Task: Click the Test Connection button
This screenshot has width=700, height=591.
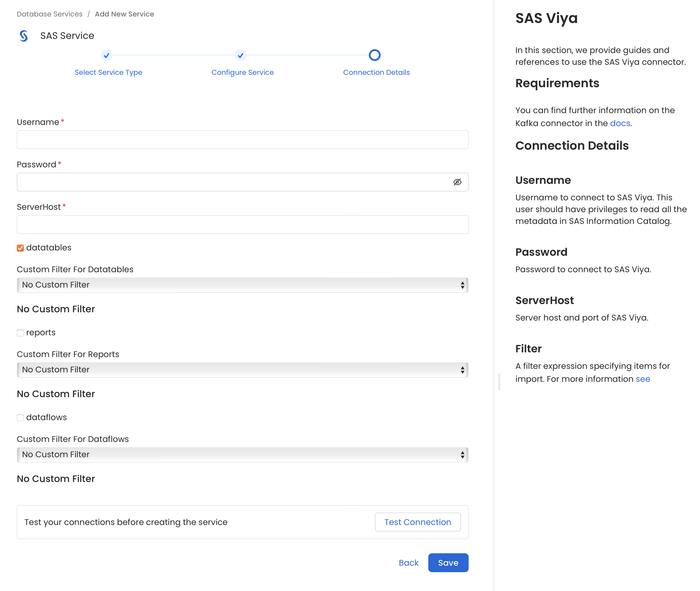Action: (418, 522)
